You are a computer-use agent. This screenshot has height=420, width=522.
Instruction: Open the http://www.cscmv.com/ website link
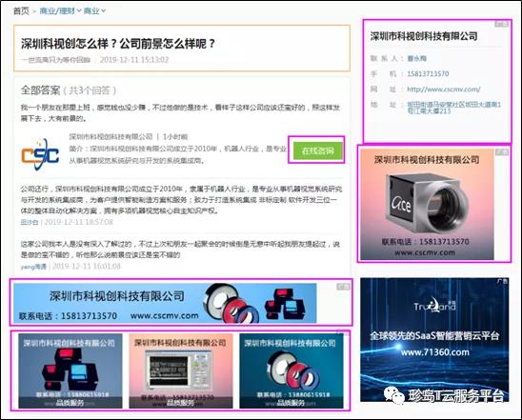(x=444, y=90)
